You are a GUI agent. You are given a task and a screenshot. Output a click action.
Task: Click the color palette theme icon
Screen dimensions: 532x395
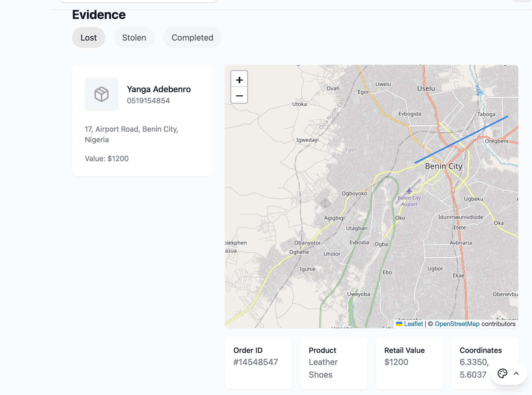502,373
